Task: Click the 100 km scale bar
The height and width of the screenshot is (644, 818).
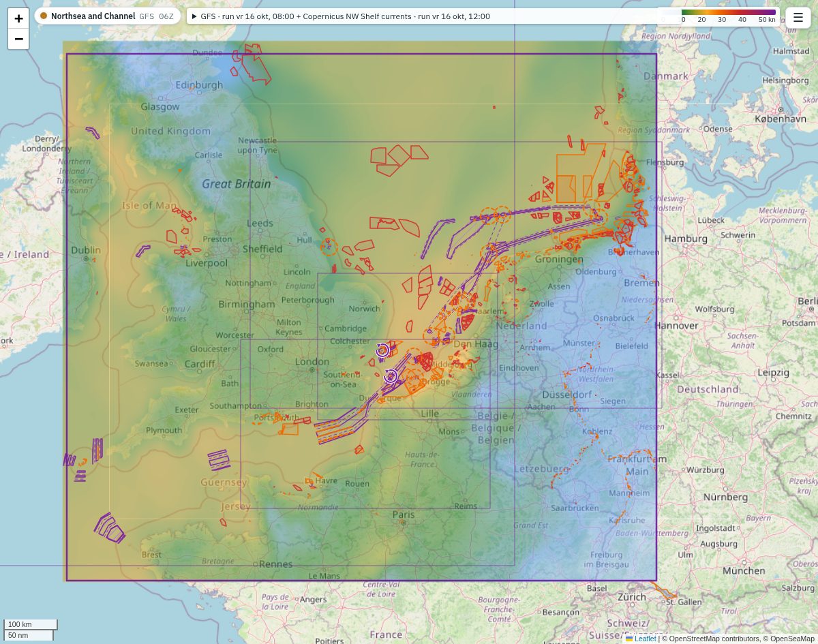Action: pos(31,624)
